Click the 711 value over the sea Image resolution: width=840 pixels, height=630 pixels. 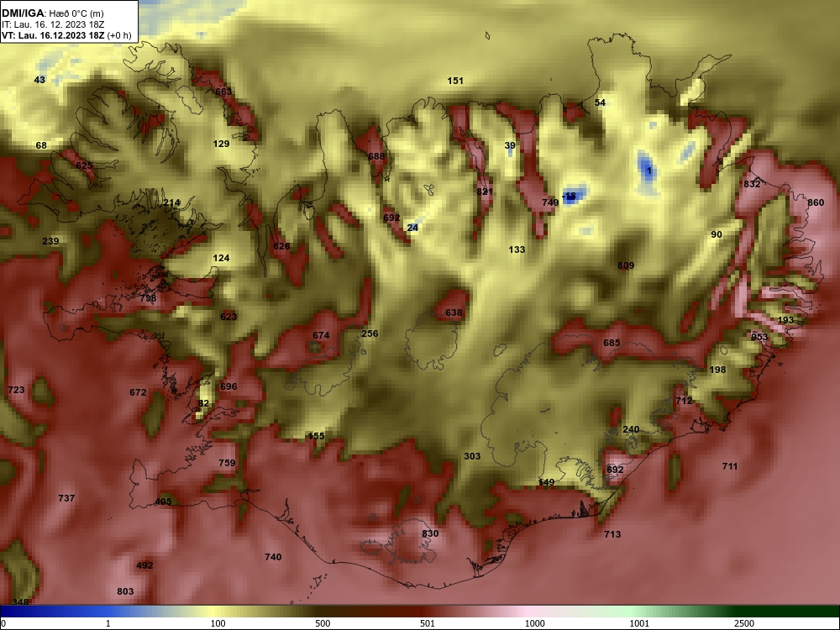coord(730,466)
